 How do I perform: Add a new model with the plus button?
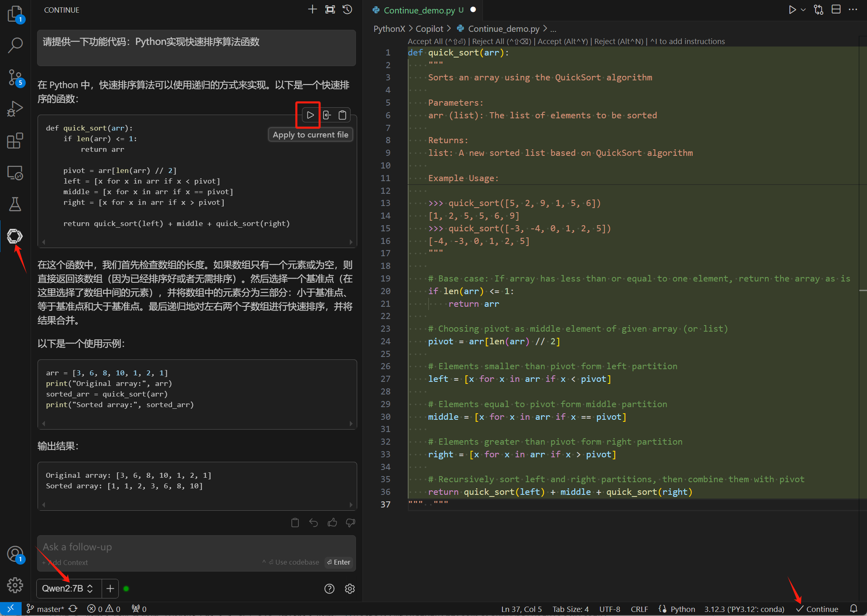(110, 588)
